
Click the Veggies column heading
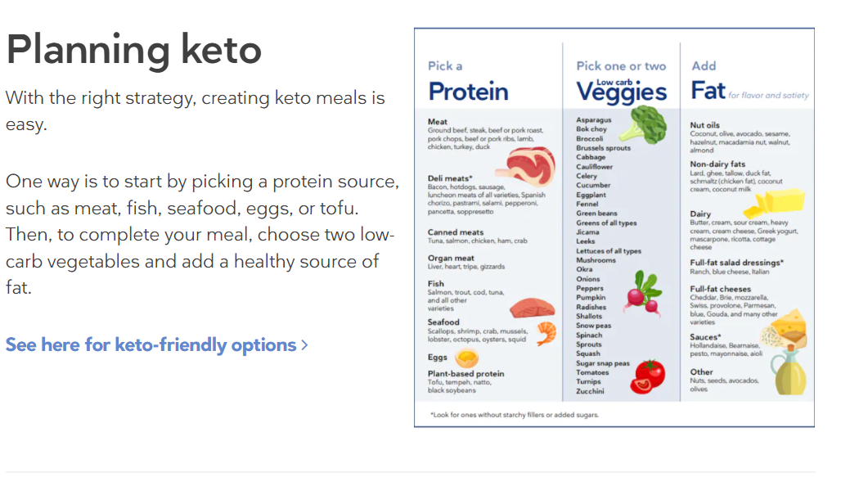621,92
